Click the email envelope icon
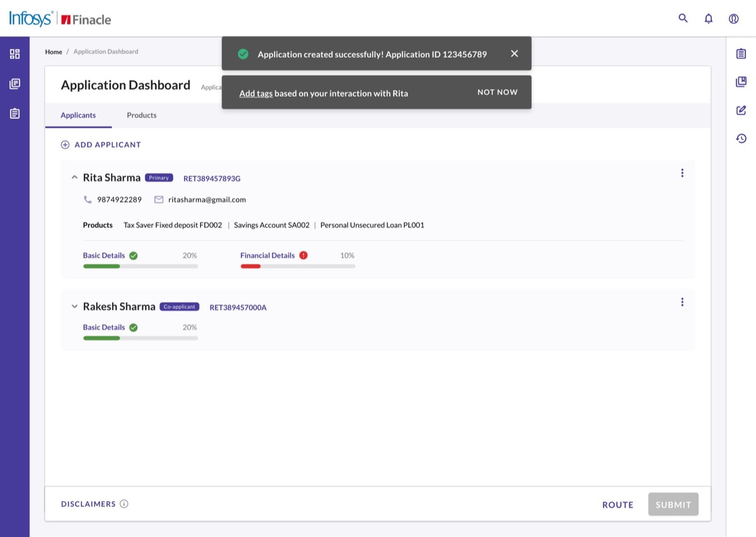756x537 pixels. click(x=159, y=200)
